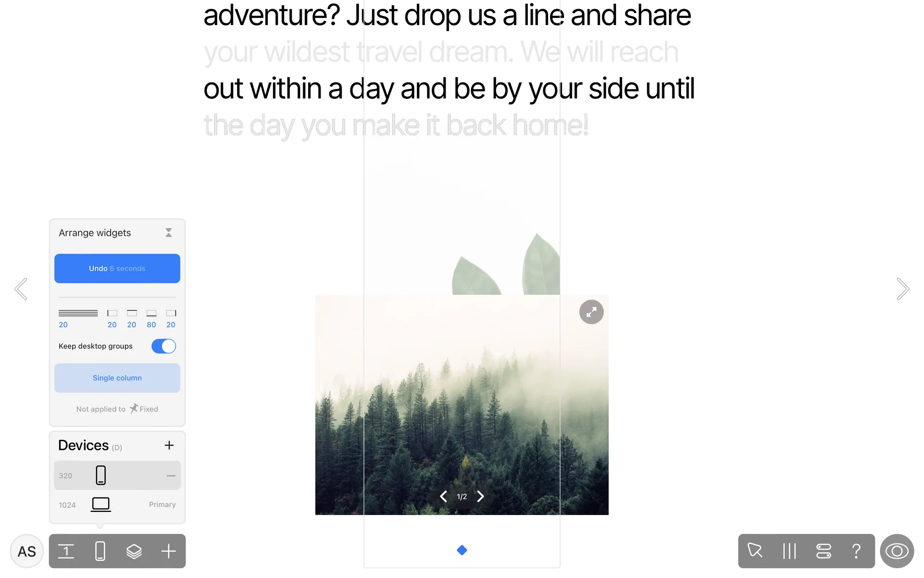Go to next slide in gallery
The width and height of the screenshot is (924, 578).
(480, 497)
